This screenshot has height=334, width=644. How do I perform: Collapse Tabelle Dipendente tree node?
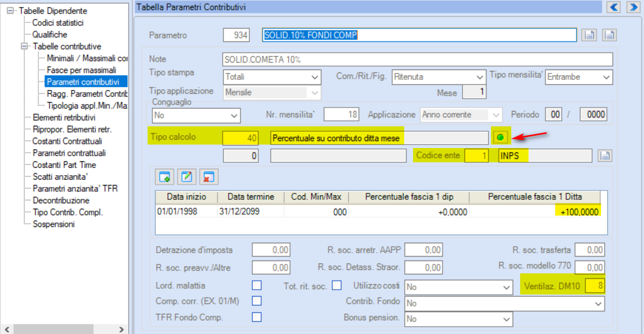coord(10,10)
